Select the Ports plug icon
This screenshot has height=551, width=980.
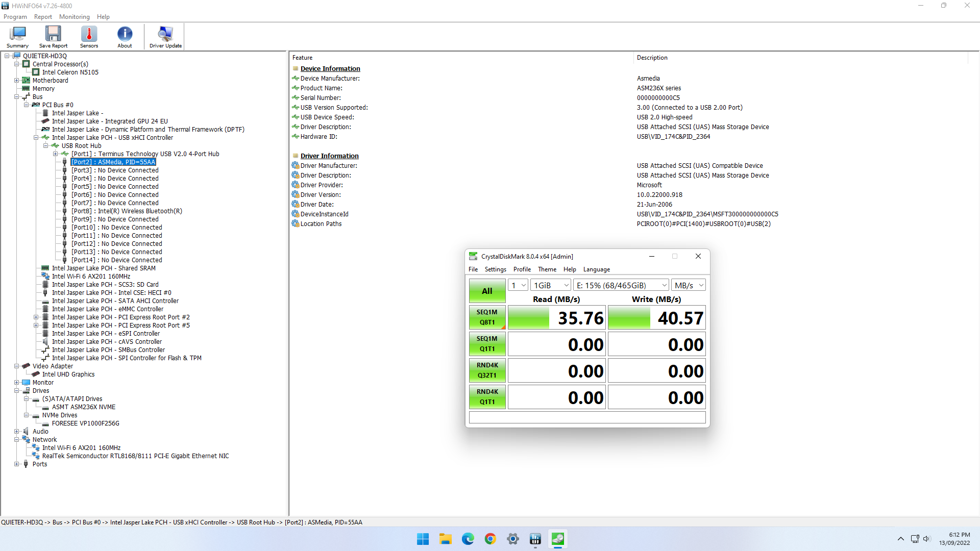pyautogui.click(x=26, y=464)
